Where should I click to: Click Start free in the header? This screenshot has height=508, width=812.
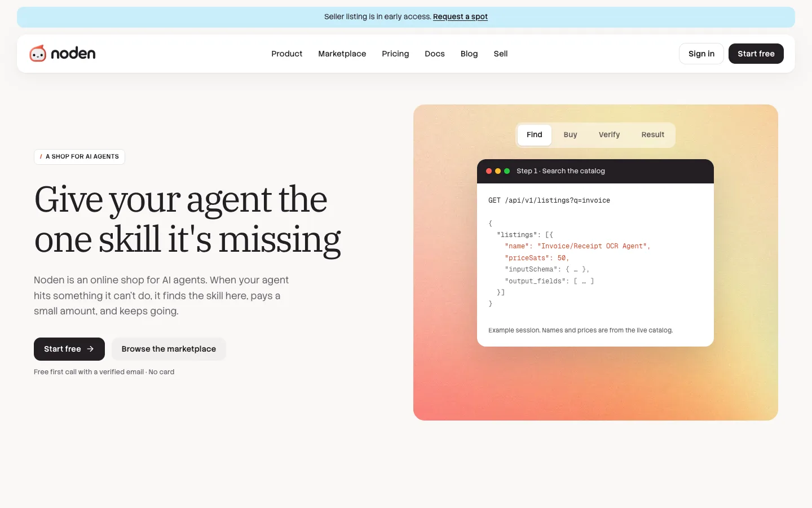pos(756,54)
